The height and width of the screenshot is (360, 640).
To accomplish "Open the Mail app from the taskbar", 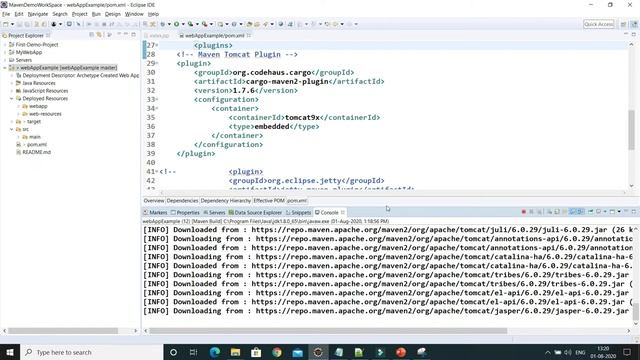I will [x=298, y=352].
